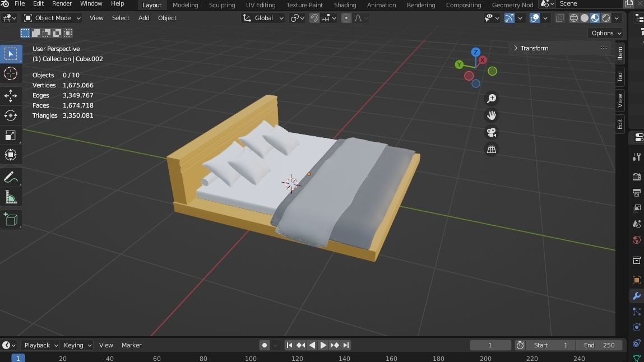Open shading options dropdown arrow
This screenshot has width=644, height=362.
[x=617, y=18]
